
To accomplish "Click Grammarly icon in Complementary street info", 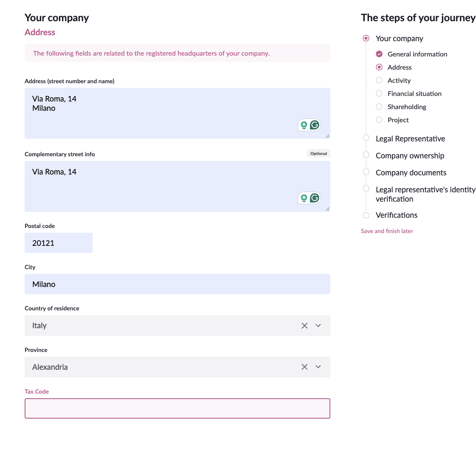I will [315, 198].
